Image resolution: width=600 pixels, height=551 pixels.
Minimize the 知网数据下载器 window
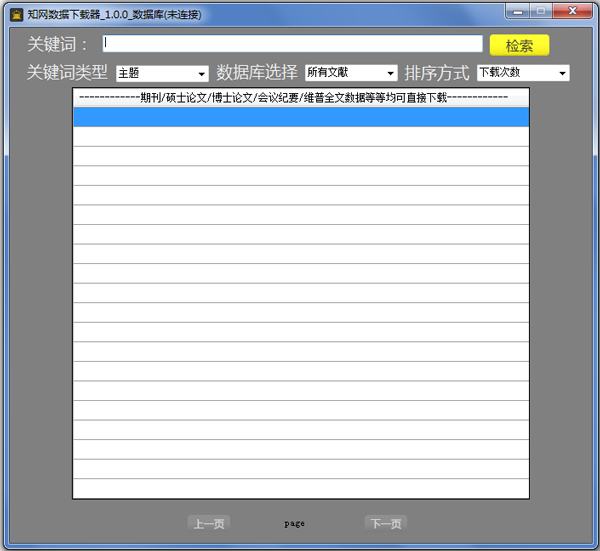(518, 11)
